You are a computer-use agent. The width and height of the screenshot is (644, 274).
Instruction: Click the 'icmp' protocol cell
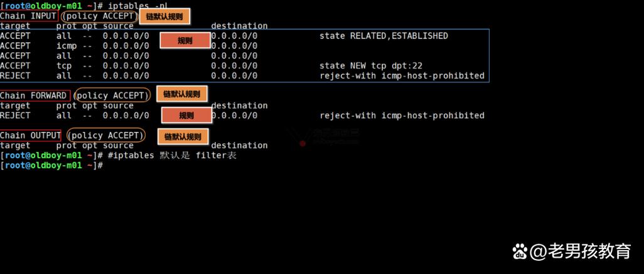67,46
